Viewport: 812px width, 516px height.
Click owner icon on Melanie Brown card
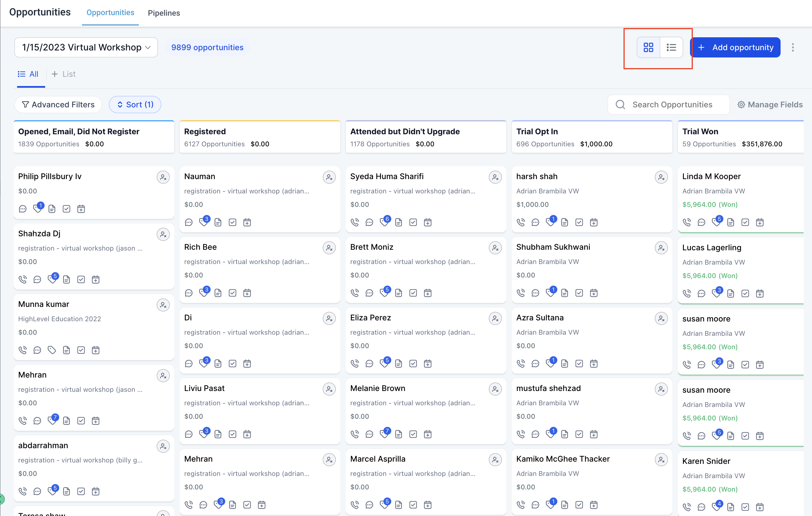(x=495, y=389)
